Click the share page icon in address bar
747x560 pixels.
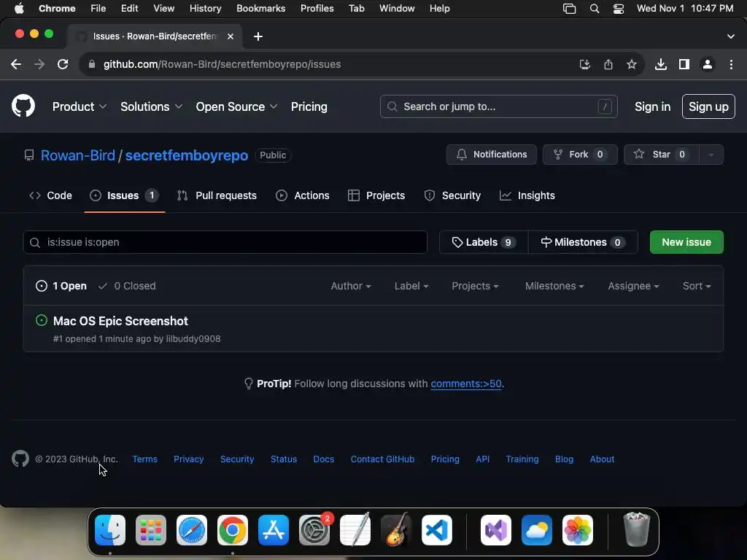[608, 64]
